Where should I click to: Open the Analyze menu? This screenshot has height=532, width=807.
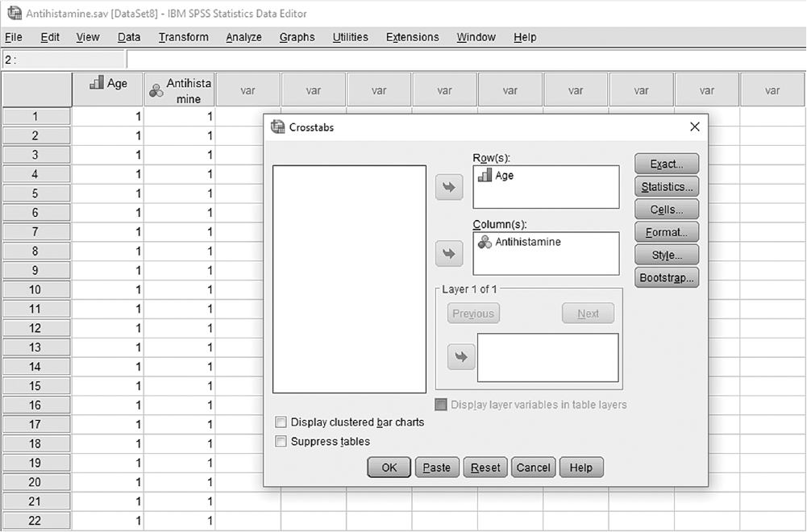pyautogui.click(x=244, y=37)
